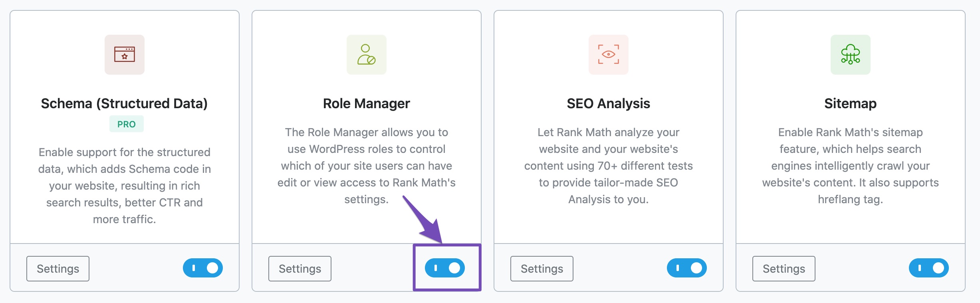980x303 pixels.
Task: Open Sitemap module Settings
Action: 784,269
